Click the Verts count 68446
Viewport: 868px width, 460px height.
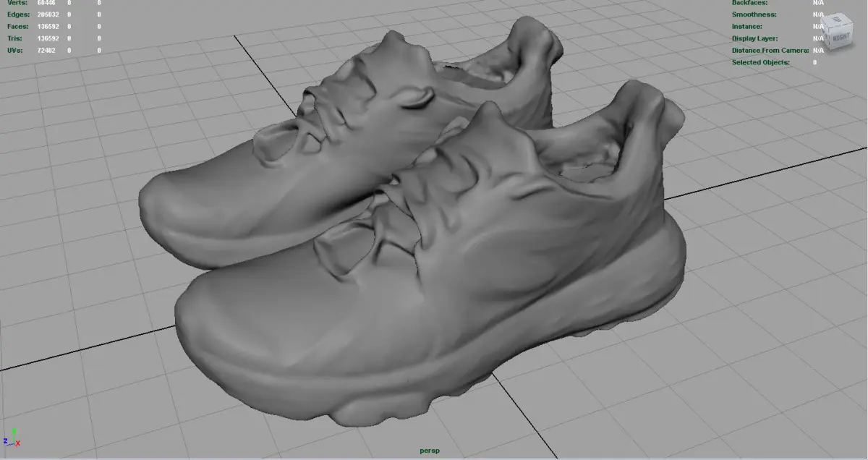click(48, 3)
